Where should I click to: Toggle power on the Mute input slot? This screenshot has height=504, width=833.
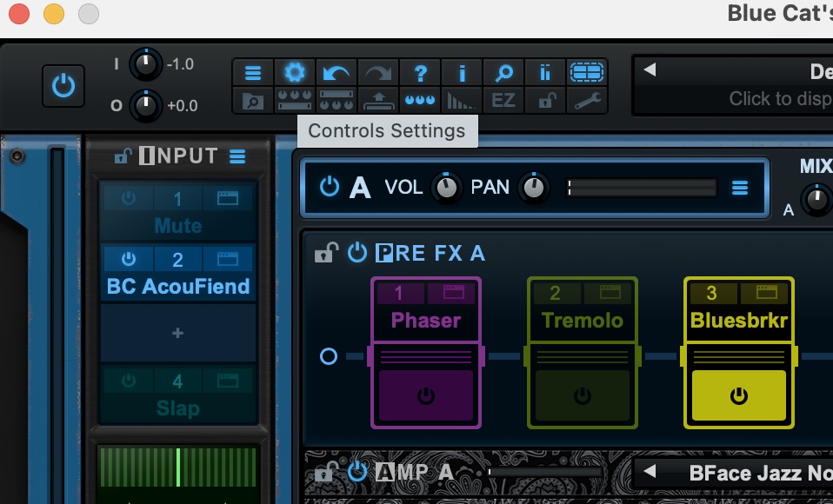click(x=128, y=199)
